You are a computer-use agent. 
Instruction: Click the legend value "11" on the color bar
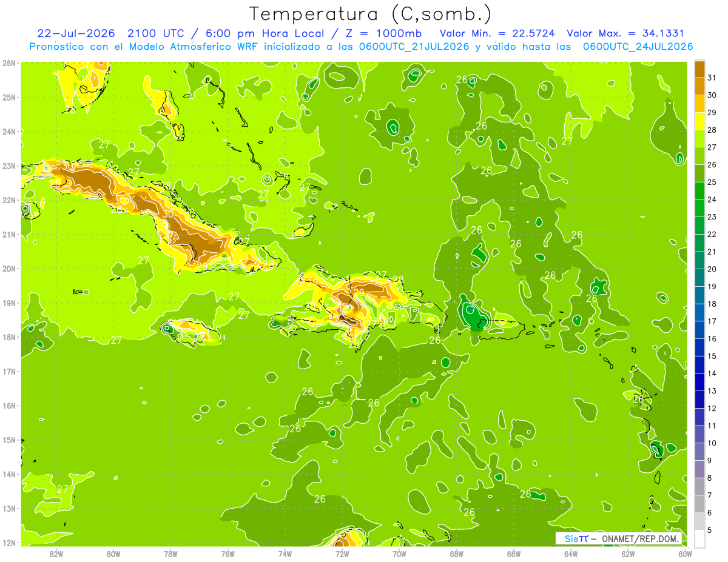712,426
